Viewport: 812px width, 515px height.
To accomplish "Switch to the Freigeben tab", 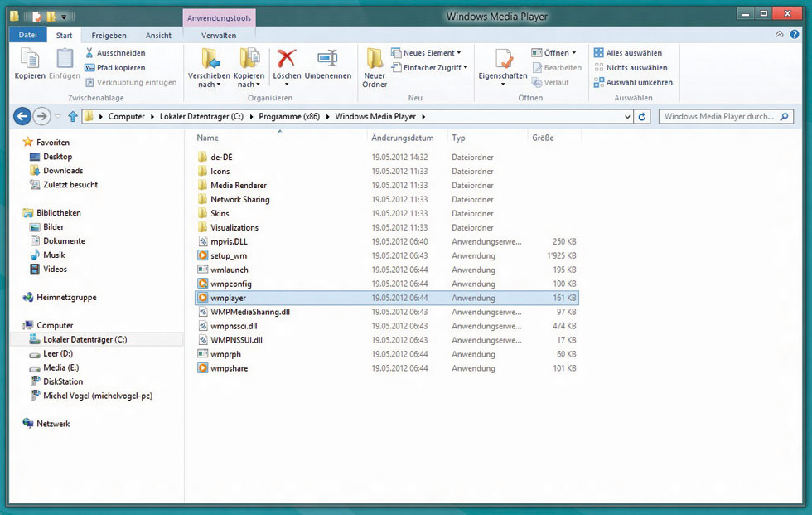I will [x=109, y=35].
